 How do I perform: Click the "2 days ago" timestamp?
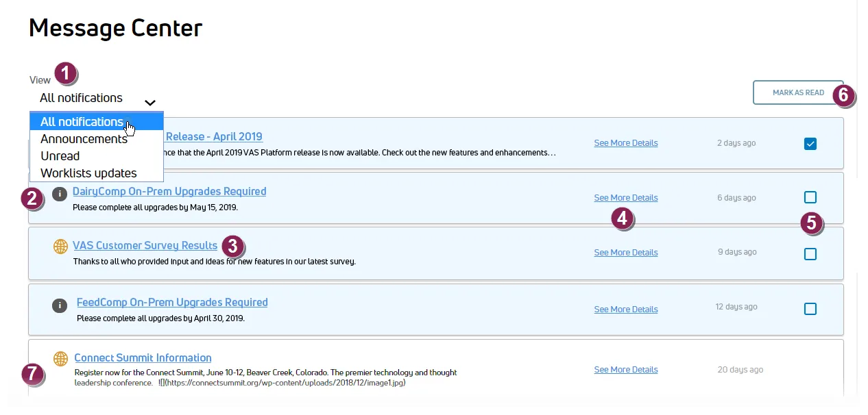pos(736,143)
